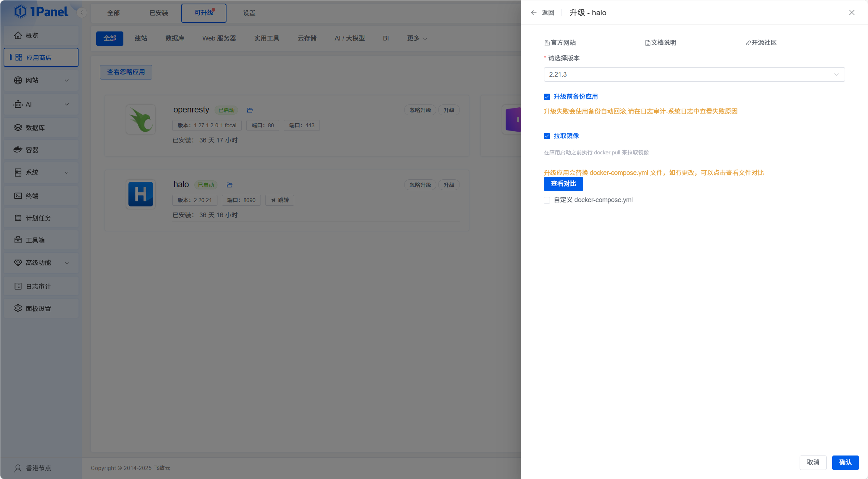
Task: Switch to the 已安装 tab
Action: coord(158,13)
